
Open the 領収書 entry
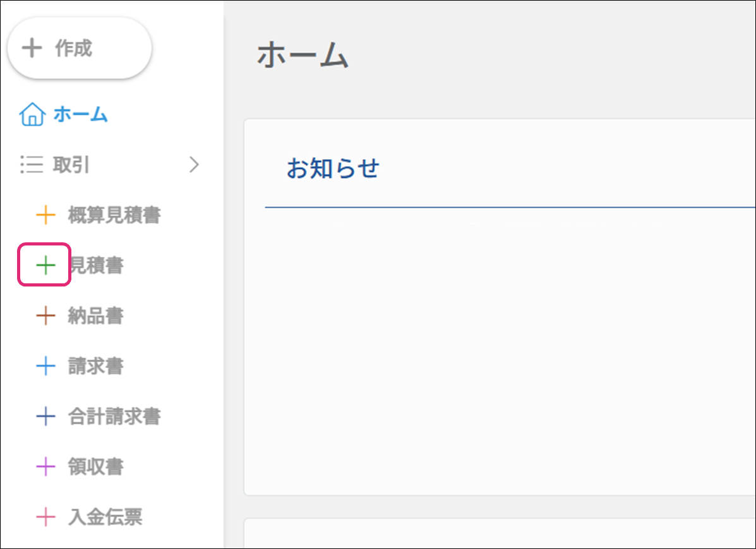click(x=95, y=467)
